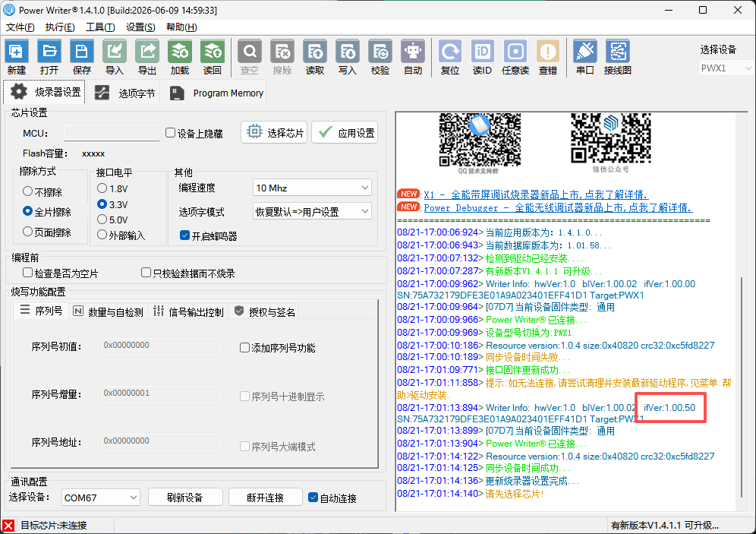Open 选项字模式 dropdown
This screenshot has width=756, height=534.
312,211
